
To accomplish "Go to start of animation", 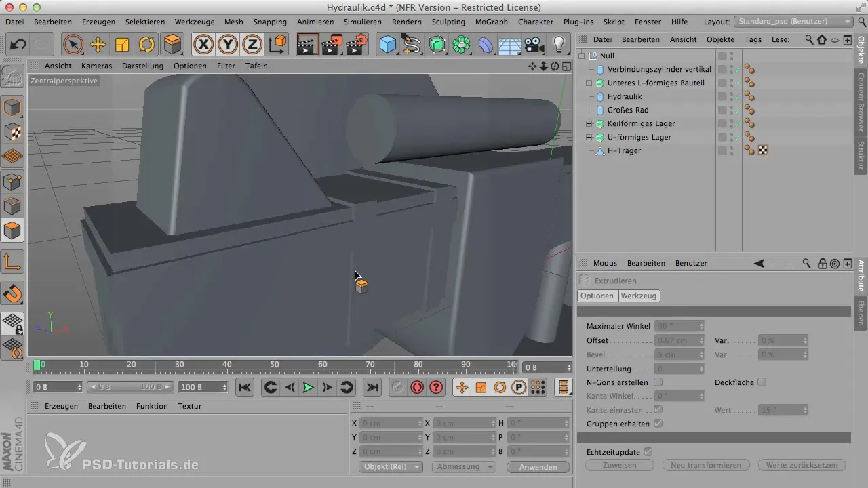I will pos(245,387).
